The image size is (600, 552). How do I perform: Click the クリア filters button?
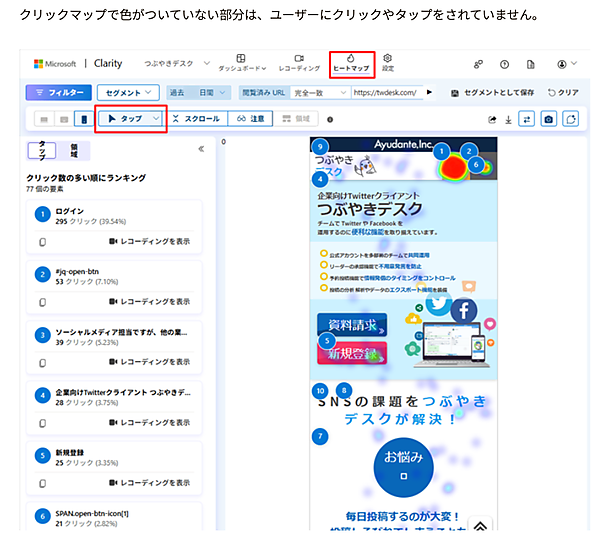click(x=563, y=92)
